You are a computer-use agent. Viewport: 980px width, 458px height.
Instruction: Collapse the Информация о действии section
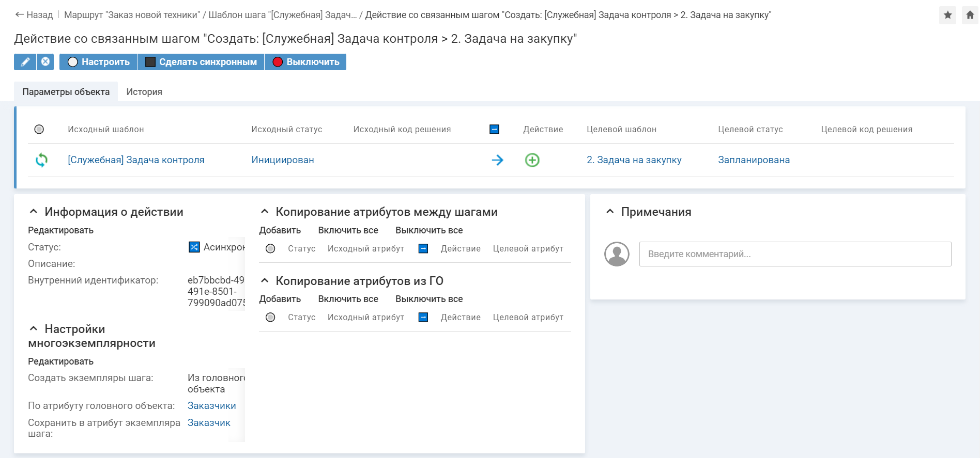[34, 212]
